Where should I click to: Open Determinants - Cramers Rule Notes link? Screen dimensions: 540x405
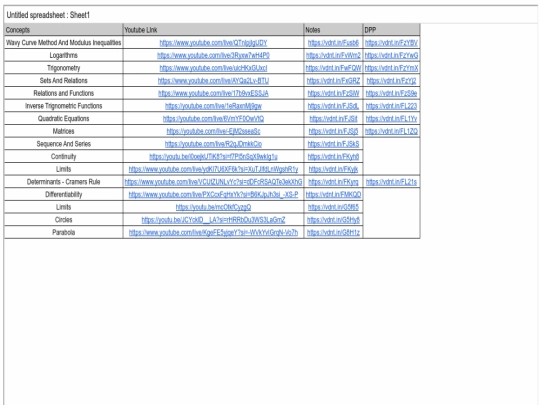[x=333, y=182]
